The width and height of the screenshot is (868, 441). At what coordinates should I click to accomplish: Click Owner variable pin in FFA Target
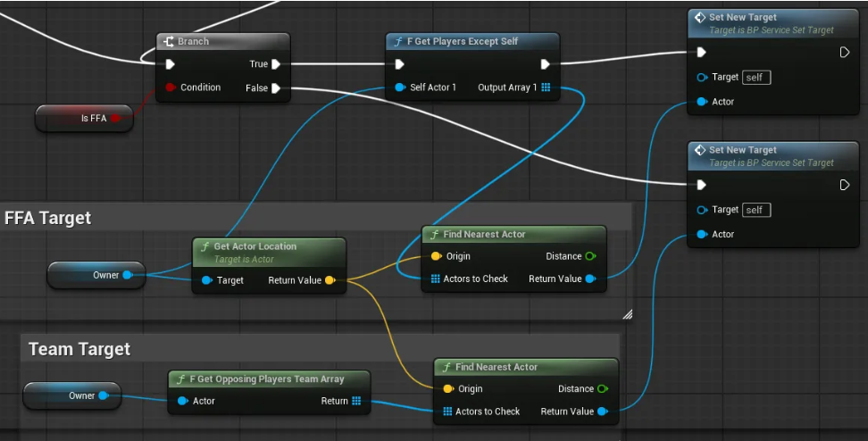[128, 275]
